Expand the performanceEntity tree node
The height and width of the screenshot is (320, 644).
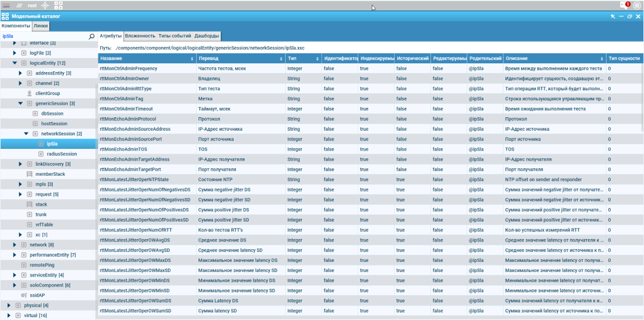pyautogui.click(x=15, y=255)
